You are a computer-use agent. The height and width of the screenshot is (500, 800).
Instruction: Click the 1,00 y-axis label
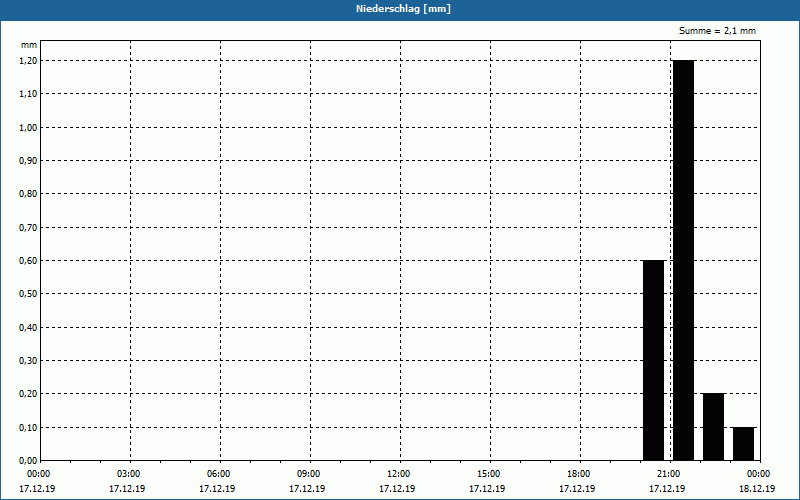pos(28,128)
